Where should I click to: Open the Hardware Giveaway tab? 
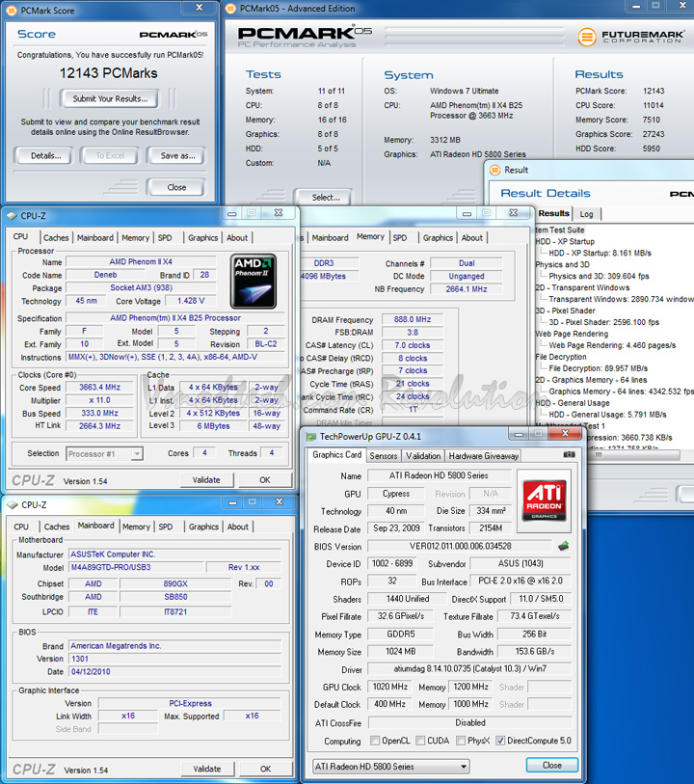click(x=483, y=456)
